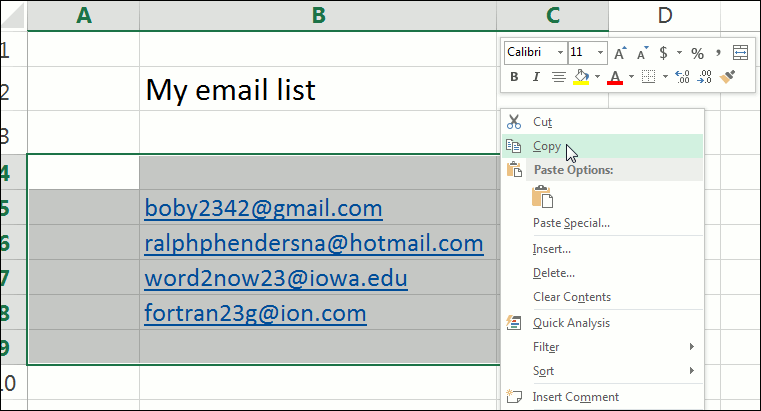
Task: Click the Borders icon in mini toolbar
Action: click(648, 77)
